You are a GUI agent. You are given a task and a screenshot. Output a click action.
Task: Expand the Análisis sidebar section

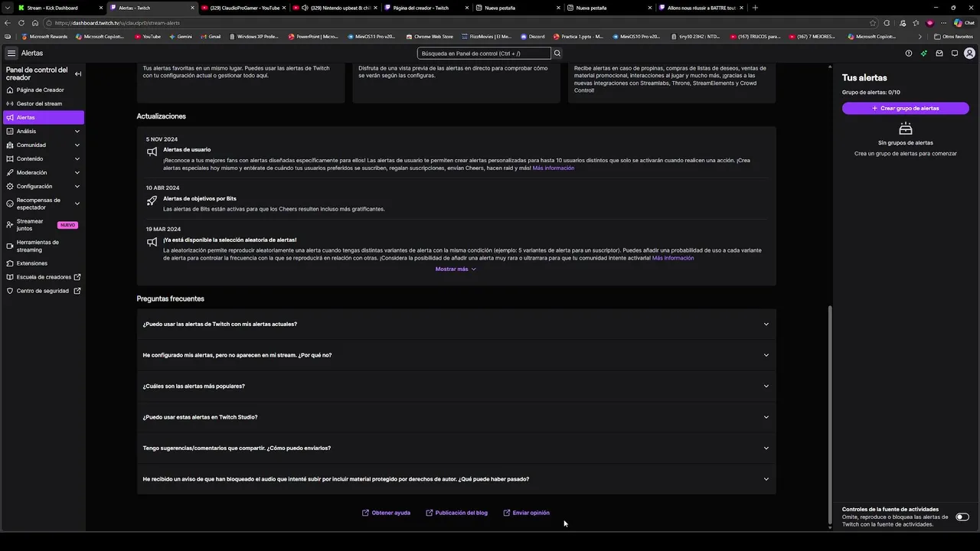coord(44,131)
